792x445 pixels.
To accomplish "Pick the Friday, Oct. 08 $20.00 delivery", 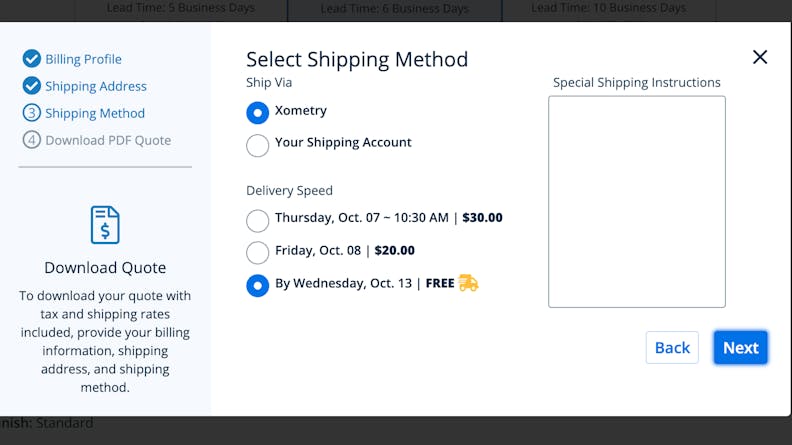I will coord(258,252).
